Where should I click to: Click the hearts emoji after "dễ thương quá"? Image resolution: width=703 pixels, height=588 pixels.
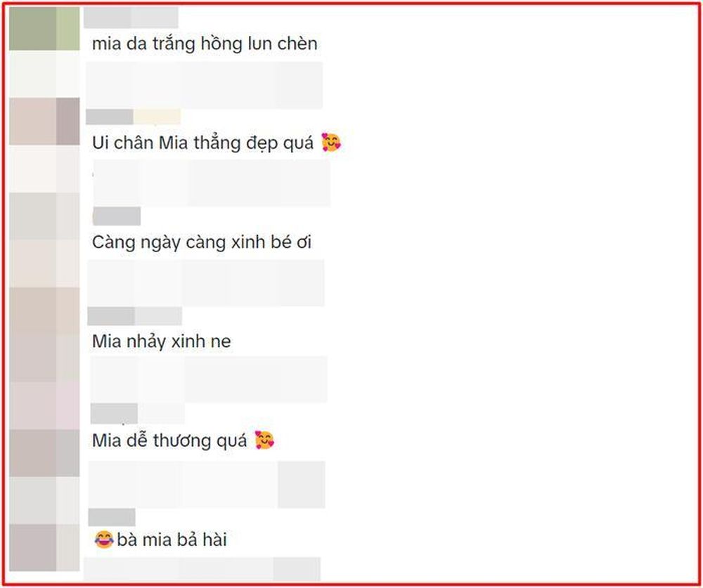point(264,440)
